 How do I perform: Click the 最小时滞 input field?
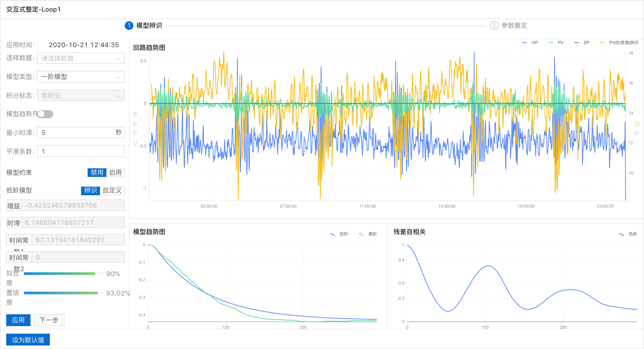(x=81, y=132)
